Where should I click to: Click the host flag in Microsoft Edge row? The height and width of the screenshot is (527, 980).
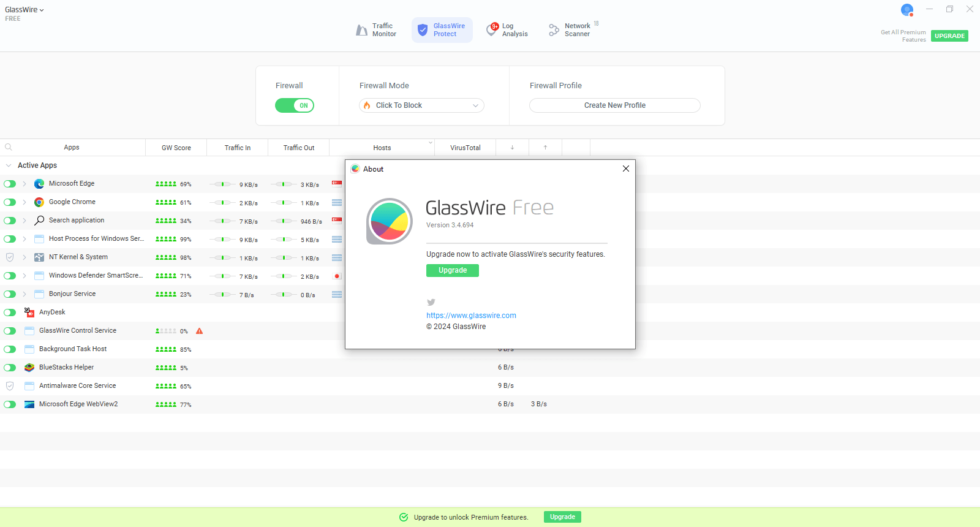click(x=337, y=184)
